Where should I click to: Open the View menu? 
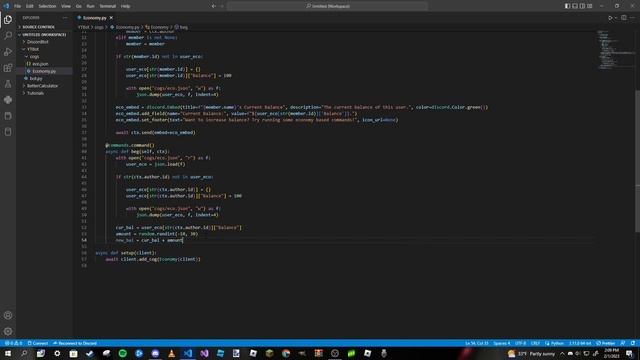coord(66,6)
